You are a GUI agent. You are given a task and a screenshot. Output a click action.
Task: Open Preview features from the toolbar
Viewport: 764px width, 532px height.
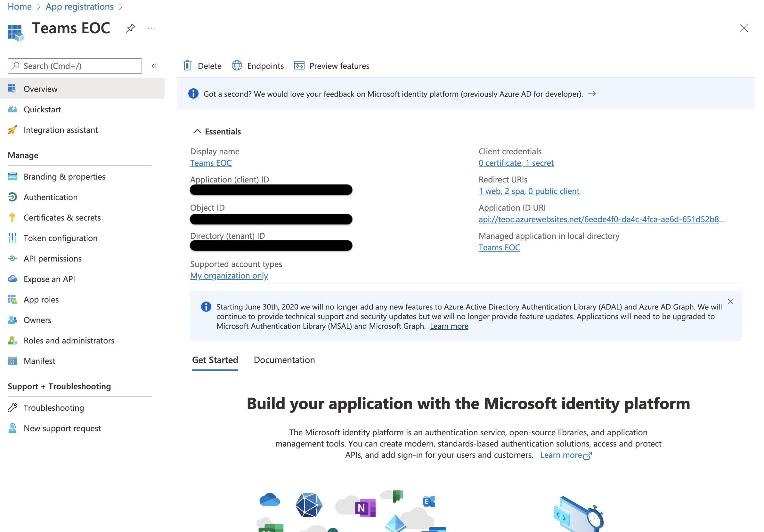(299, 66)
